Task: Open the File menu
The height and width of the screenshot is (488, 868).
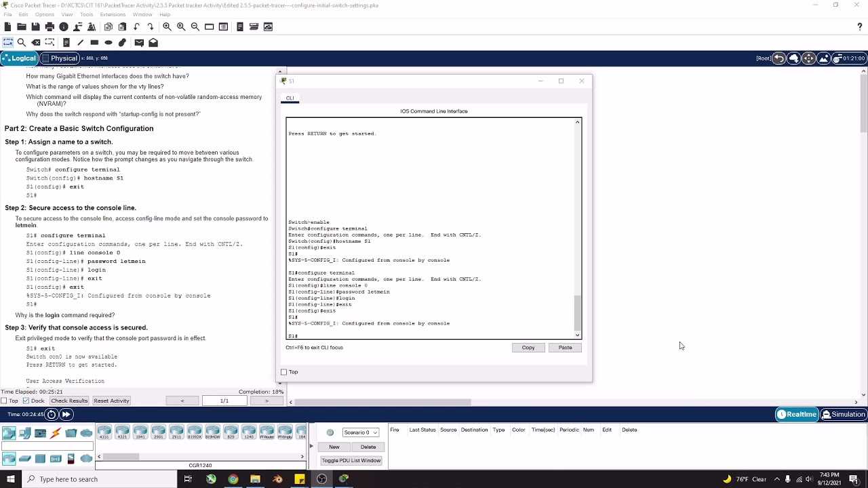Action: point(7,14)
